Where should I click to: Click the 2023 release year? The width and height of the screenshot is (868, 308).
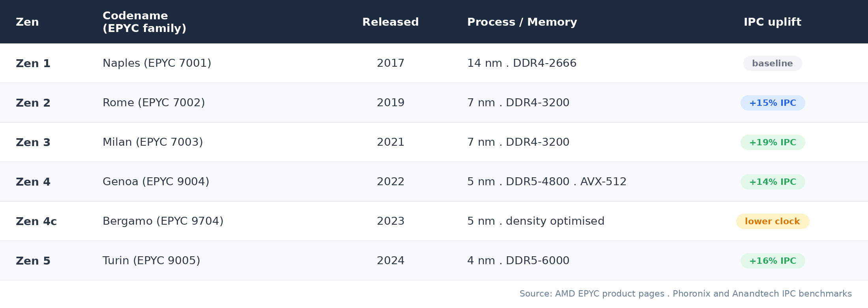(x=391, y=221)
